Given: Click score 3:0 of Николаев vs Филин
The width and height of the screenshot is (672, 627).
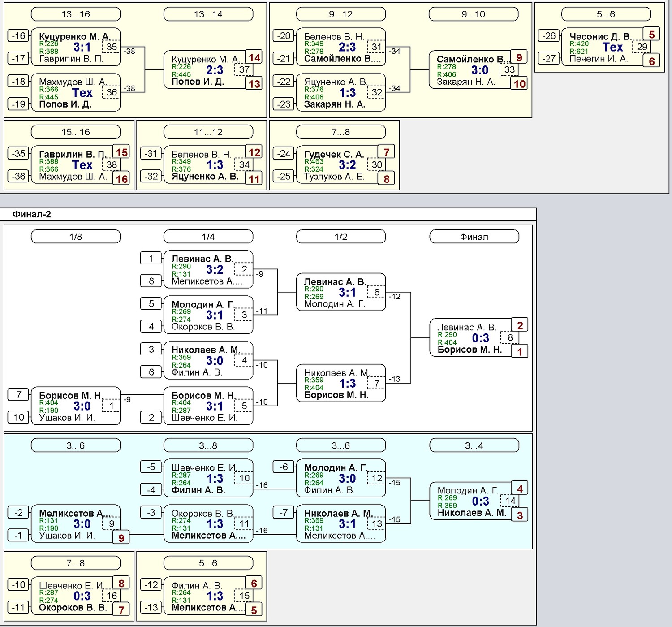Looking at the screenshot, I should click(x=215, y=361).
